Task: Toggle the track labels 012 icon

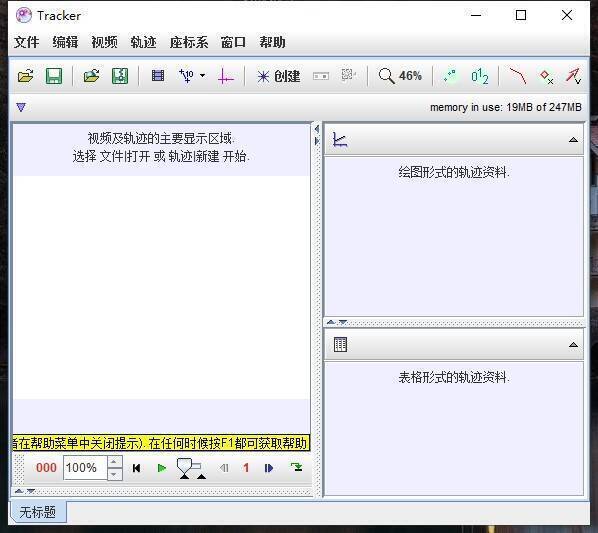Action: [479, 76]
